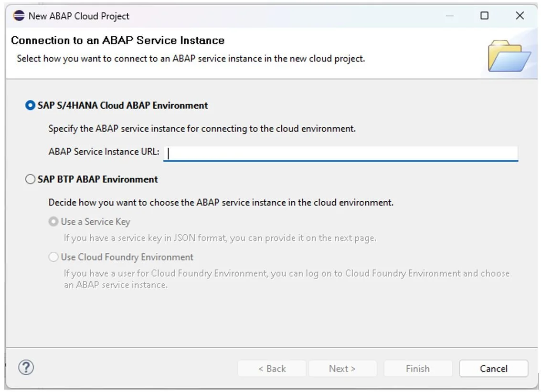Cancel the ABAP Cloud Project wizard
Viewport: 541px width, 392px height.
point(493,368)
